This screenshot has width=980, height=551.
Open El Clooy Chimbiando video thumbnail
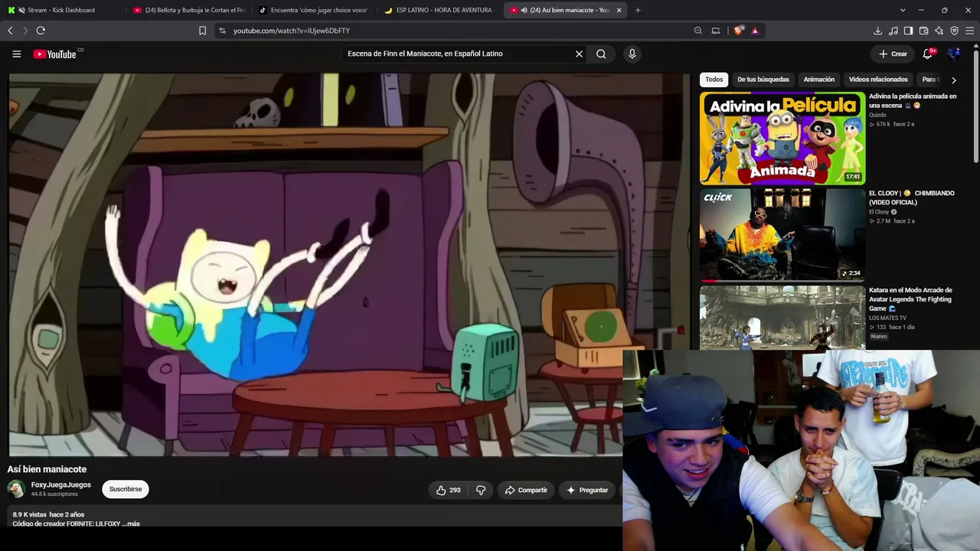pyautogui.click(x=782, y=235)
